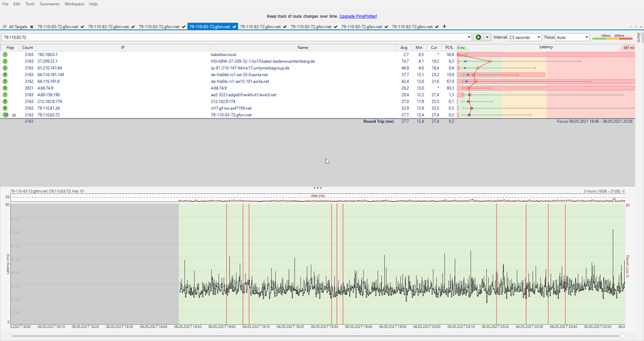
Task: Select the hop 6 green circle icon
Action: (x=5, y=88)
